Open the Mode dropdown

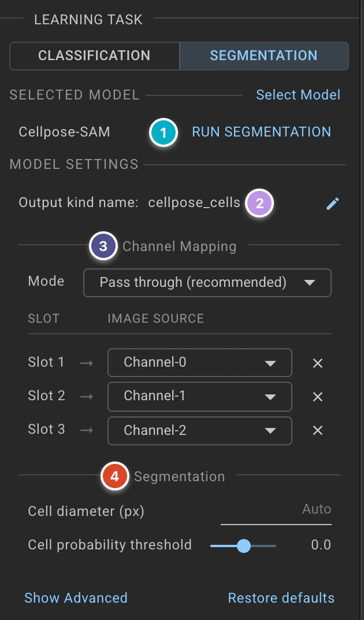coord(207,283)
